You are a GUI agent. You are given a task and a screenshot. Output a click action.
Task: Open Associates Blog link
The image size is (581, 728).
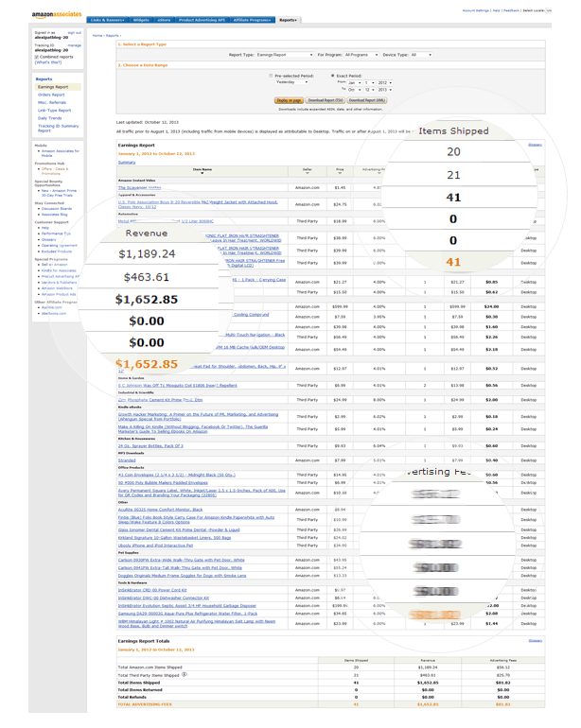coord(54,215)
